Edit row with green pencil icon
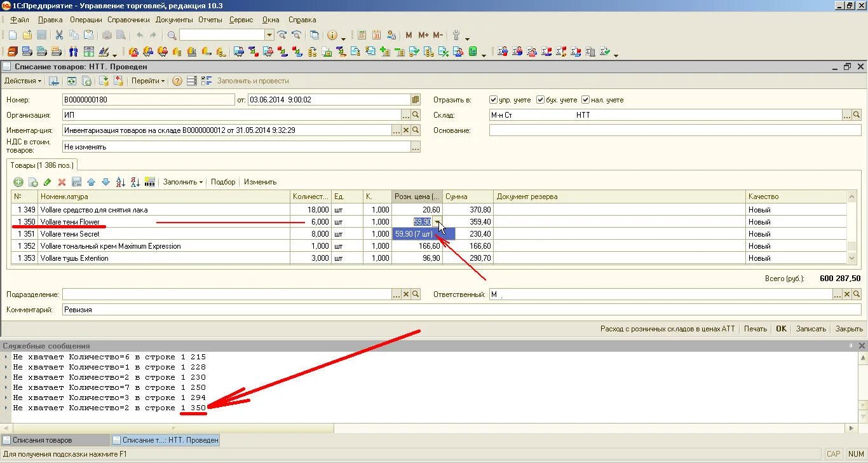The width and height of the screenshot is (868, 463). [48, 182]
